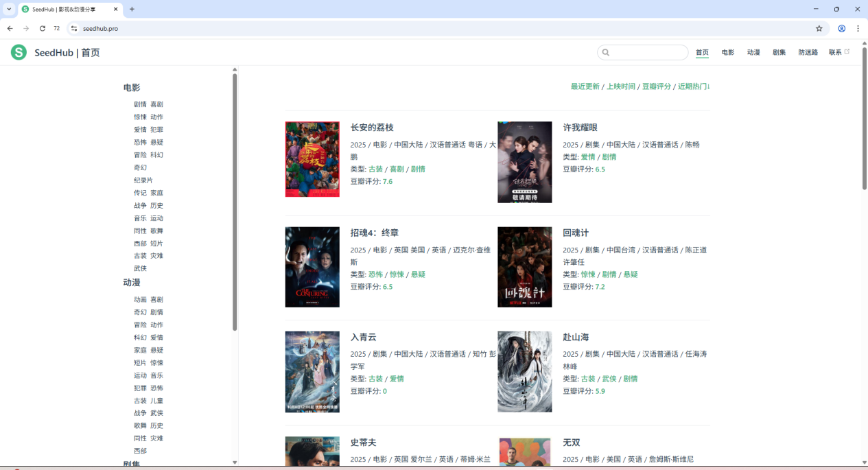868x470 pixels.
Task: Open 长安的荔枝 poster thumbnail
Action: point(312,159)
